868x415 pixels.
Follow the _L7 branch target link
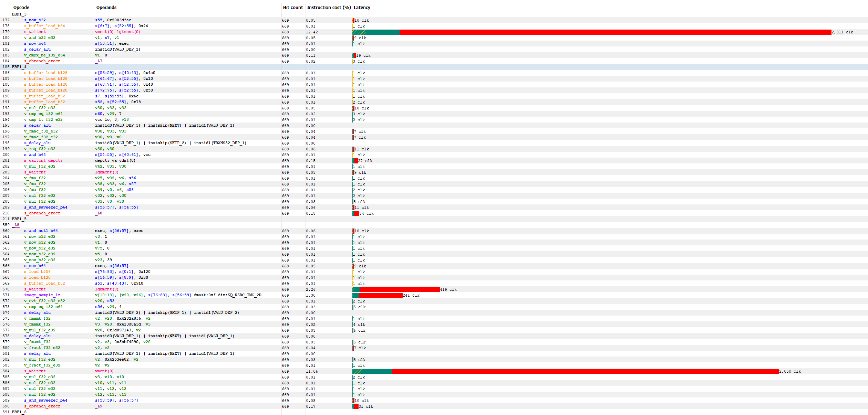[x=99, y=61]
